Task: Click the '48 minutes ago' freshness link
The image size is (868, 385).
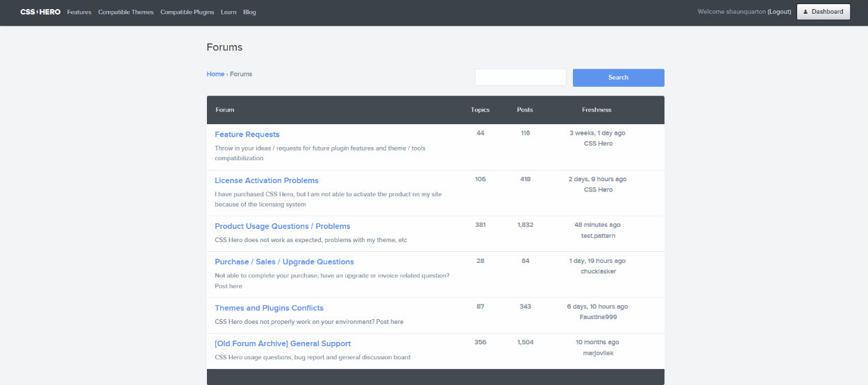Action: 597,225
